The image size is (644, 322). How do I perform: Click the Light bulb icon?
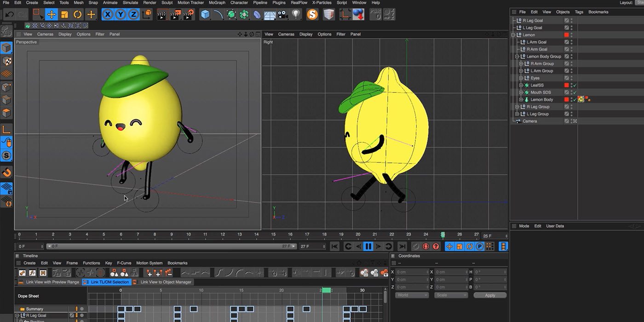tap(296, 14)
